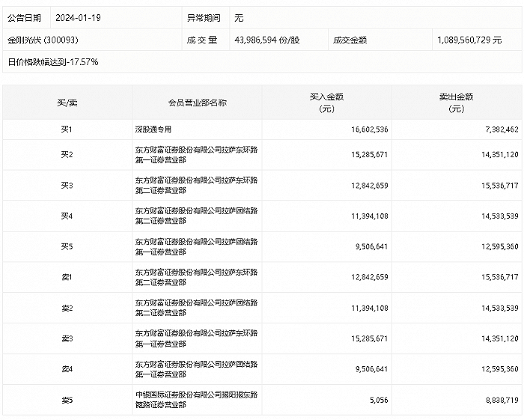The image size is (524, 420).
Task: Select 12,842,659 in the 卖1 row
Action: [x=370, y=277]
